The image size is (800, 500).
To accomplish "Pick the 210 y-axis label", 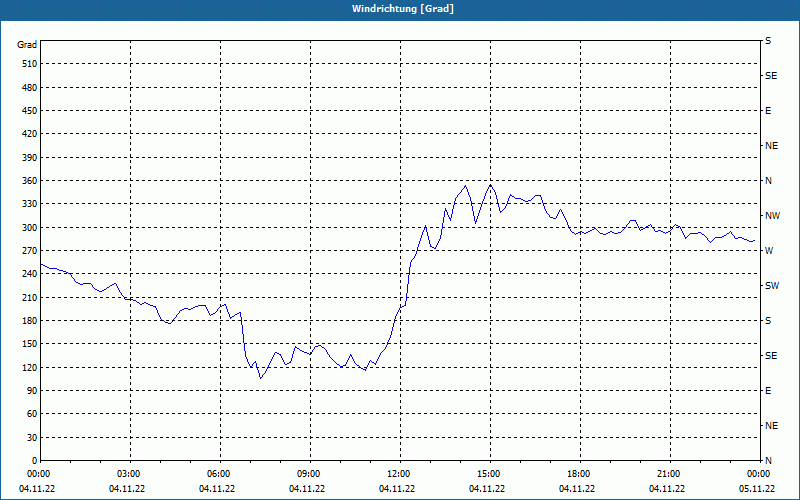I will (x=29, y=297).
